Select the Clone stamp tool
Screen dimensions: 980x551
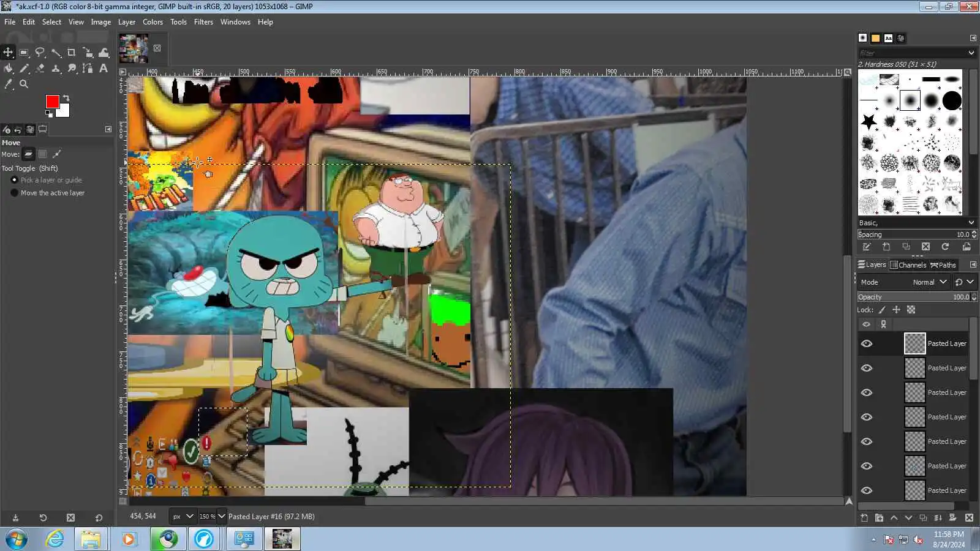pyautogui.click(x=56, y=69)
